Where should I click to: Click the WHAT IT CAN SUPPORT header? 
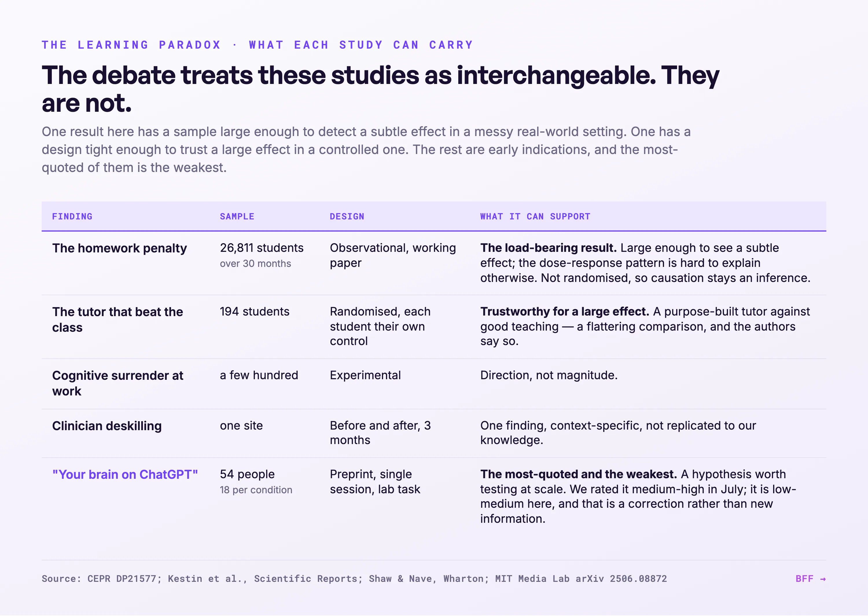point(535,216)
